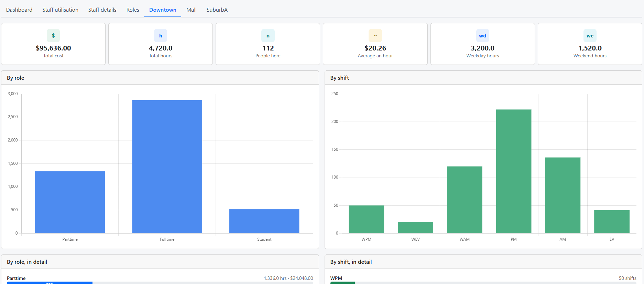Click the 'we' weekend icon badge
Viewport: 644px width, 284px height.
590,36
